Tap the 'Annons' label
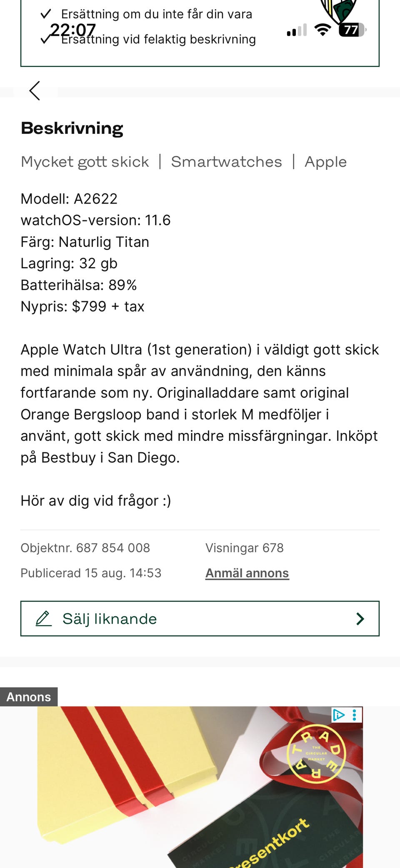This screenshot has height=868, width=400. [29, 697]
